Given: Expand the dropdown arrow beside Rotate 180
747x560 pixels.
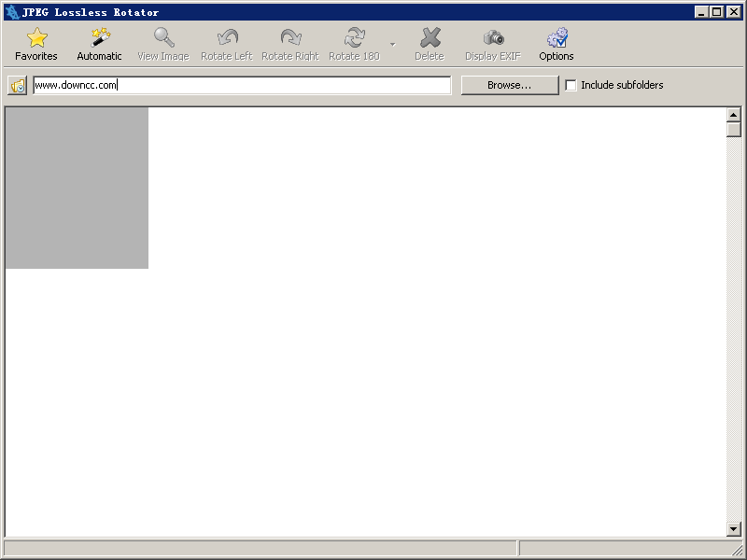Looking at the screenshot, I should [x=392, y=44].
